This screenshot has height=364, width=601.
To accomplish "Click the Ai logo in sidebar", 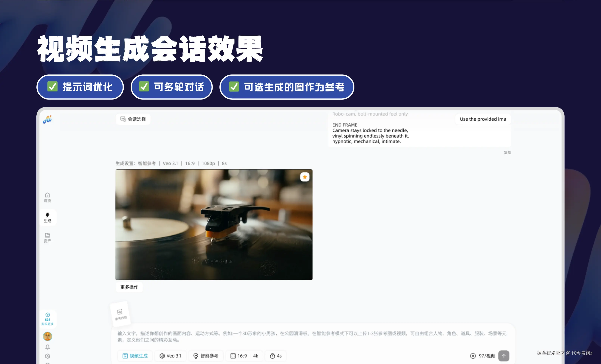I will (x=47, y=119).
